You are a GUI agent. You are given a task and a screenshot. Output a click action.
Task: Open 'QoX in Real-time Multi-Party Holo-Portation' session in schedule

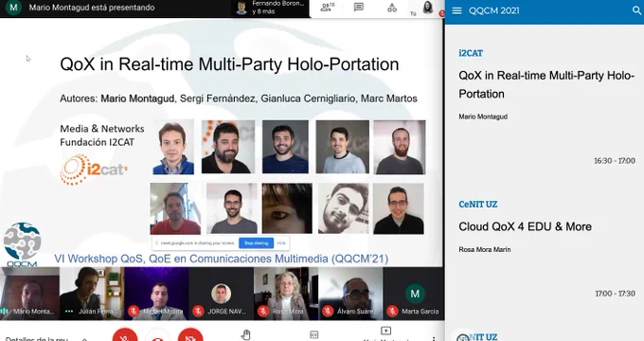pos(546,84)
